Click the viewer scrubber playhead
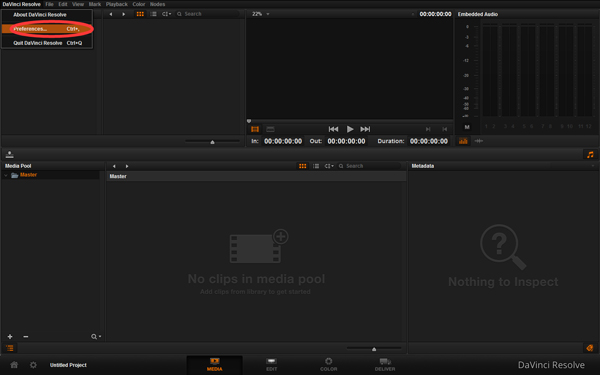The width and height of the screenshot is (600, 375). click(x=249, y=121)
